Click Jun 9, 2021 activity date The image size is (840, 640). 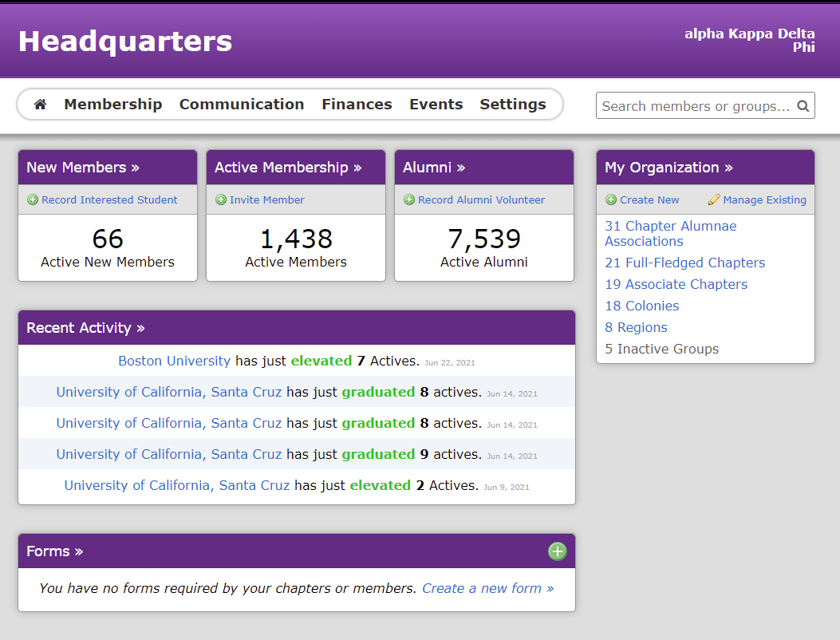(x=507, y=488)
